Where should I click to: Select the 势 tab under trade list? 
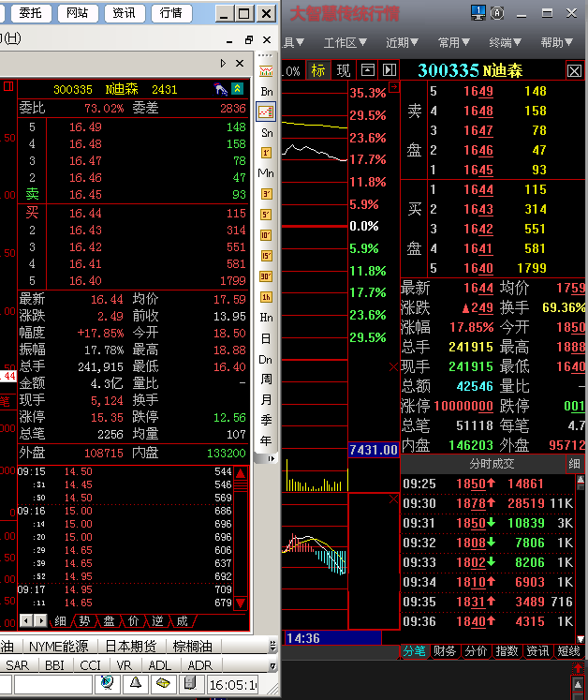click(85, 621)
